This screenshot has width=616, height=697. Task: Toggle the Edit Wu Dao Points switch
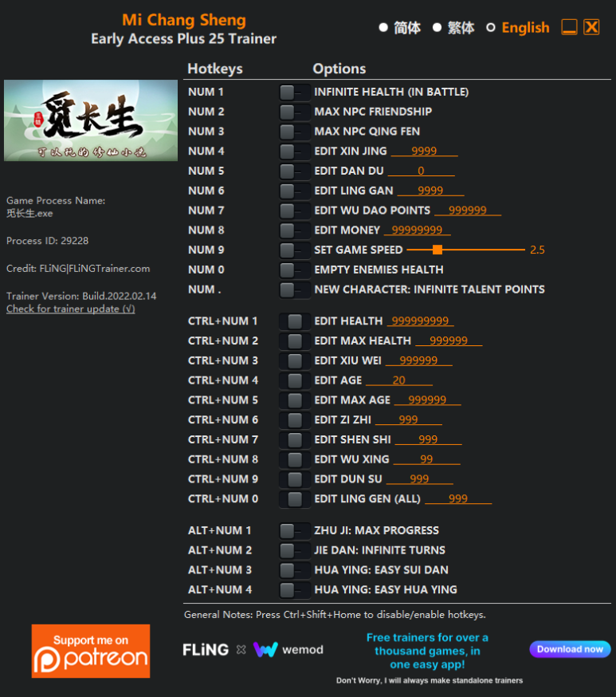(x=295, y=211)
